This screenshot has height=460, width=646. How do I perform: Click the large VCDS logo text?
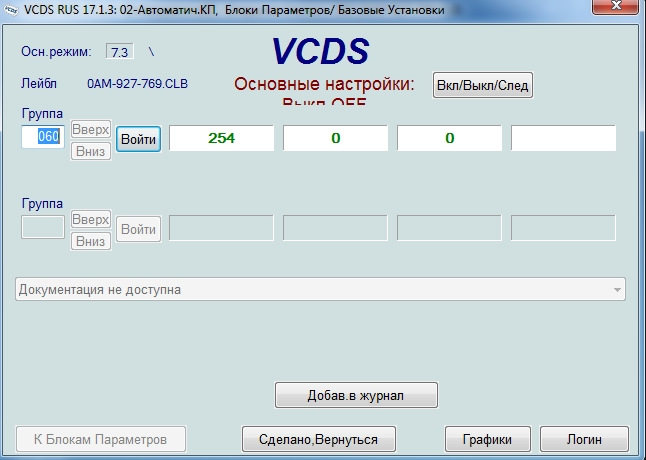(320, 51)
